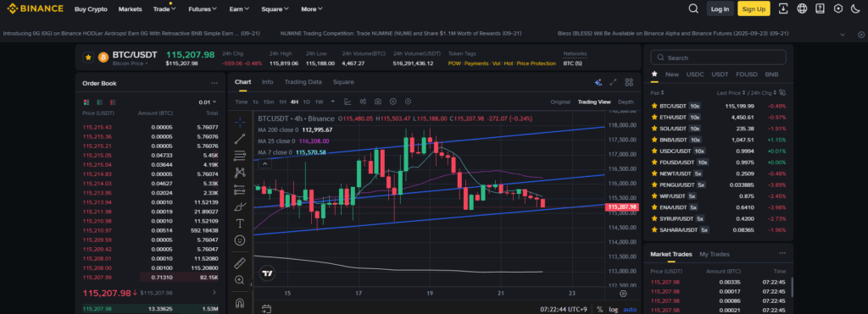
Task: Open the Buy Crypto link
Action: 91,8
